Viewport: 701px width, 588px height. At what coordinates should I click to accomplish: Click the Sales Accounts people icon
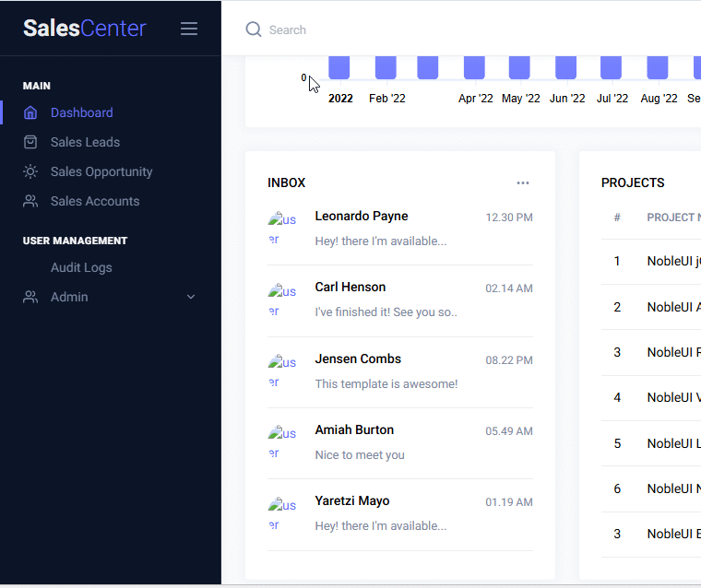click(x=30, y=201)
